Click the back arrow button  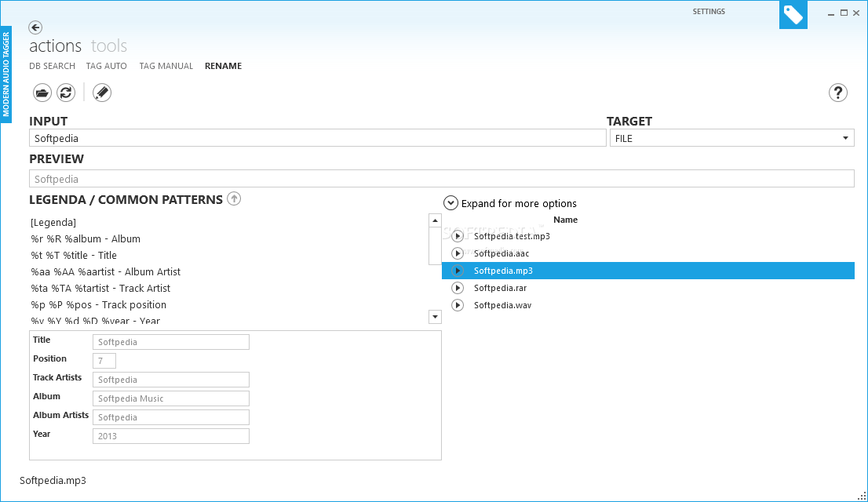coord(35,27)
